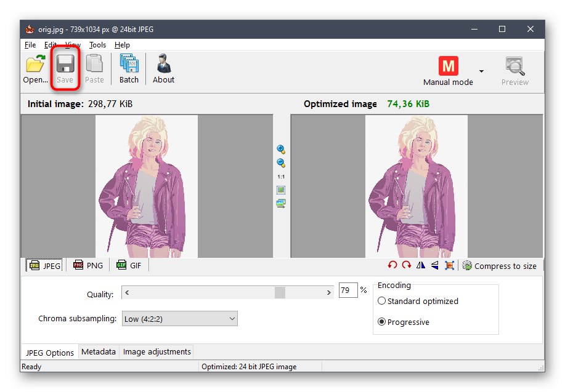The image size is (565, 392).
Task: Expand the Manual mode dropdown arrow
Action: 481,71
